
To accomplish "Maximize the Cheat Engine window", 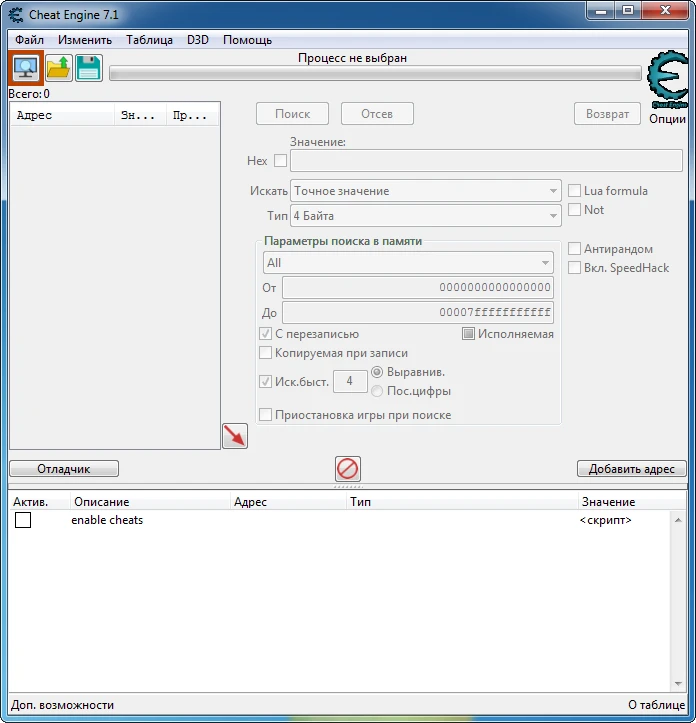I will click(628, 11).
